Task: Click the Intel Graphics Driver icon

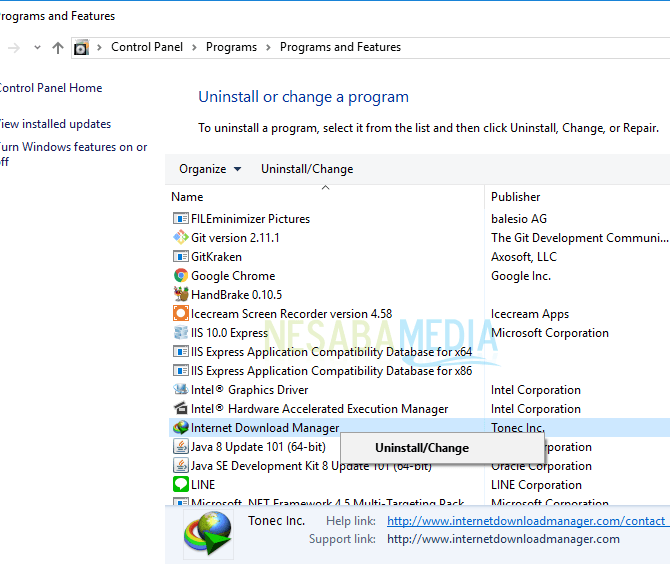Action: click(x=181, y=390)
